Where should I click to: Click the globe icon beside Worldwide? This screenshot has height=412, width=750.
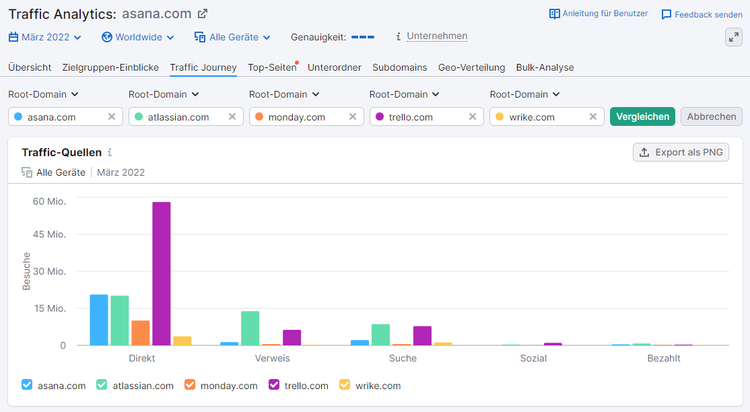point(107,37)
